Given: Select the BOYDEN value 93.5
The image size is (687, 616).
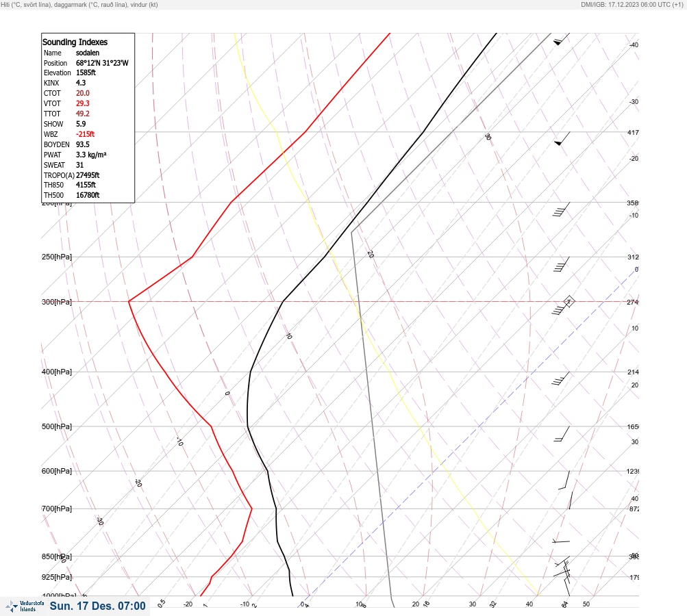Looking at the screenshot, I should (82, 144).
